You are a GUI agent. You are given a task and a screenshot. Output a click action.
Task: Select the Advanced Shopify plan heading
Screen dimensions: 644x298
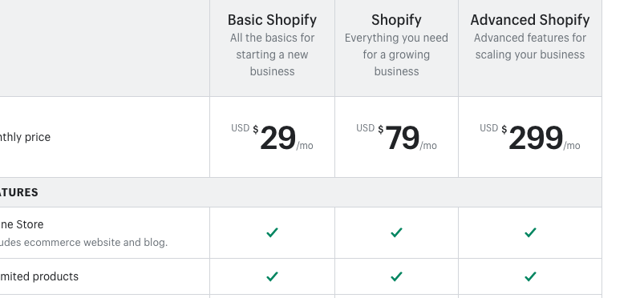tap(530, 20)
